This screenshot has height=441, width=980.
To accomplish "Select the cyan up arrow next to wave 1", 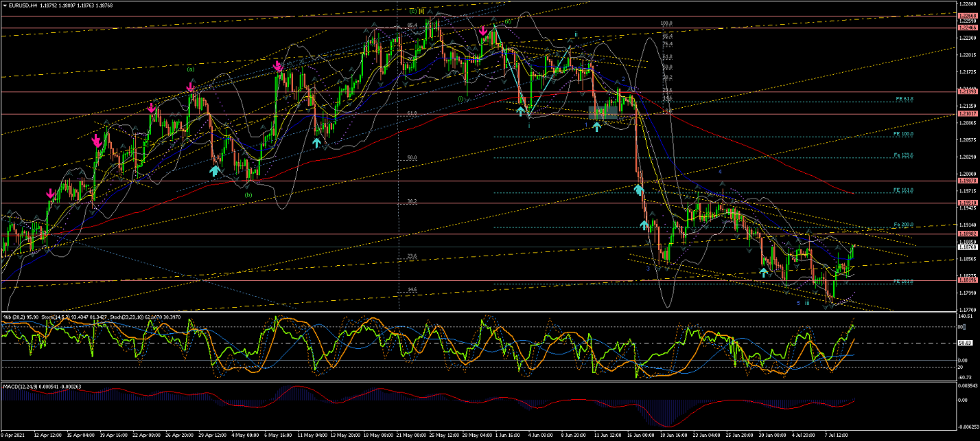I will [596, 126].
